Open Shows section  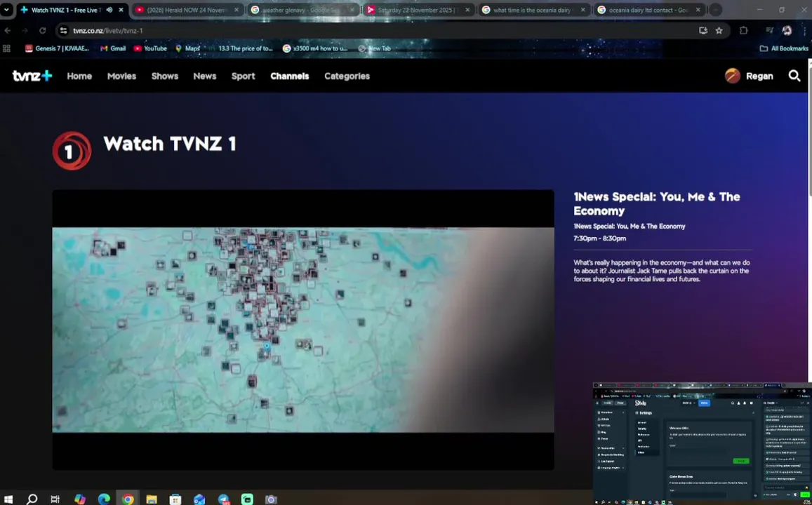click(165, 76)
